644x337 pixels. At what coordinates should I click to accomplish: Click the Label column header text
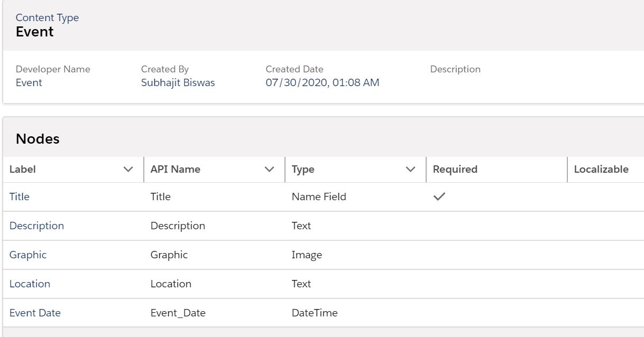22,169
